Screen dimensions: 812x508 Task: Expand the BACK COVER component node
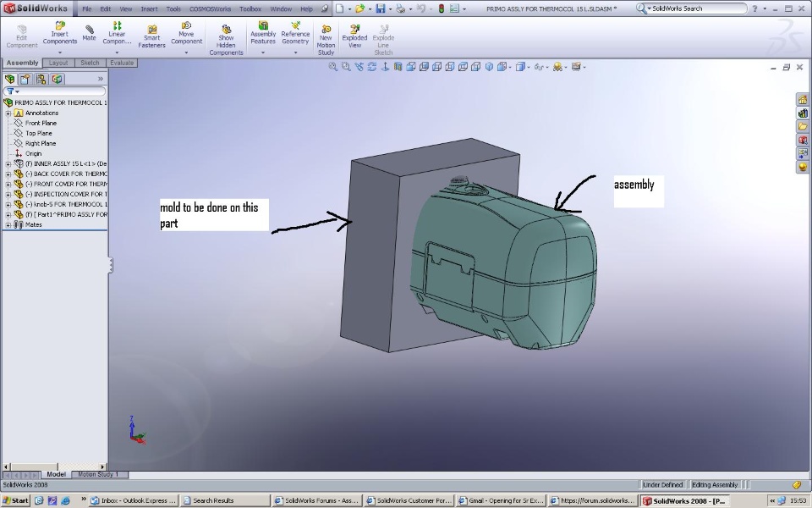coord(8,174)
